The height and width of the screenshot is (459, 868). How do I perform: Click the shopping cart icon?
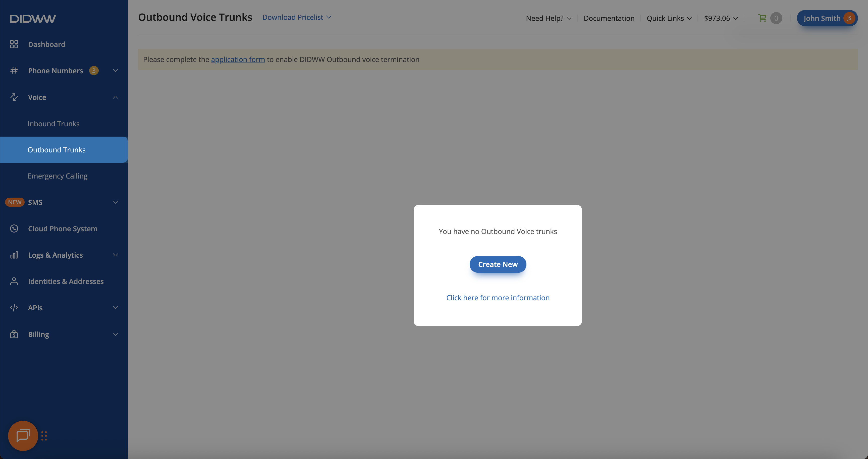pyautogui.click(x=762, y=18)
